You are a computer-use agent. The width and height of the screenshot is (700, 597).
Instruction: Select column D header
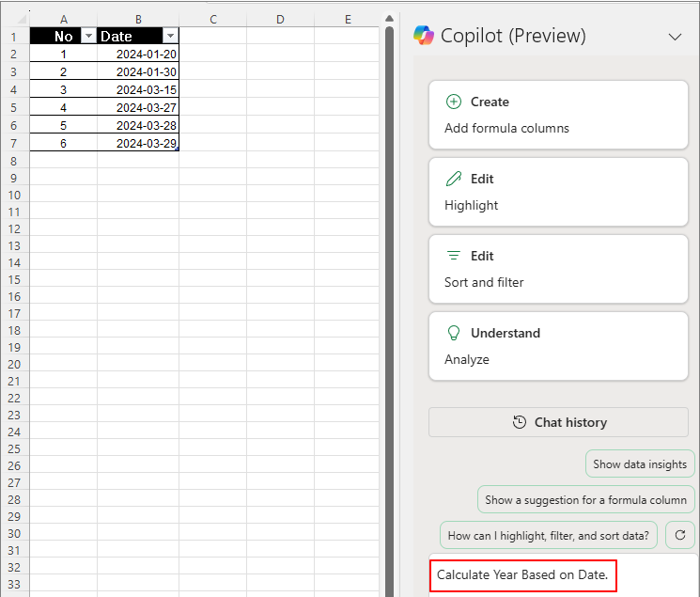click(280, 19)
